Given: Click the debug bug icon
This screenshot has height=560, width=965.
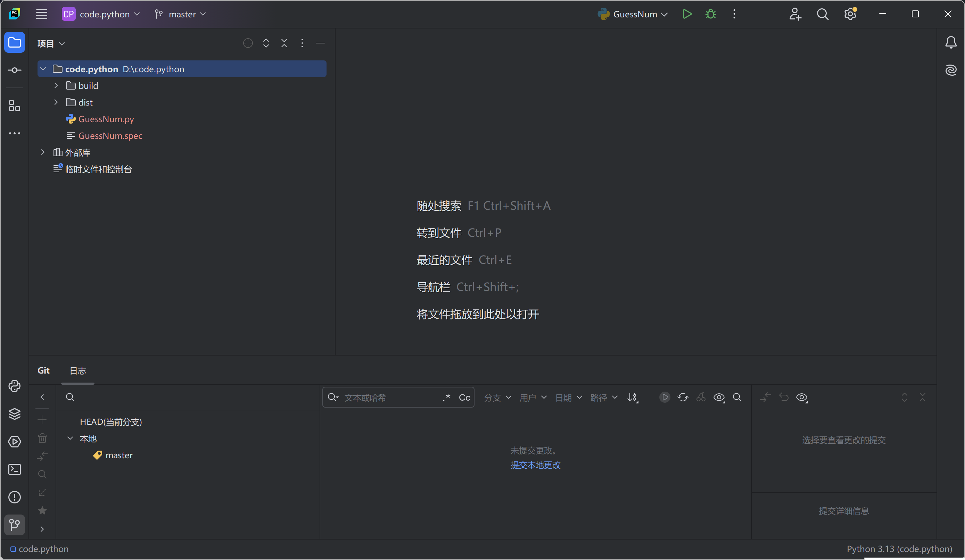Looking at the screenshot, I should (x=711, y=14).
